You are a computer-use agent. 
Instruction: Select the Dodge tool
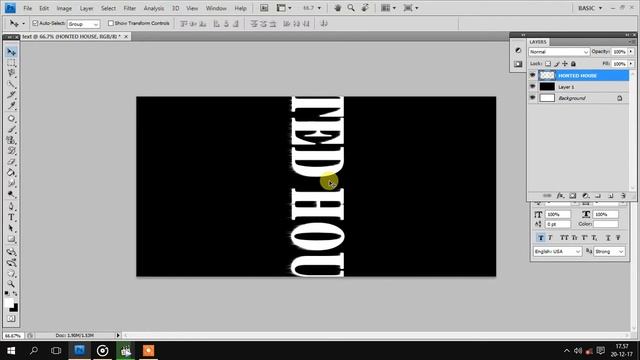click(x=11, y=194)
